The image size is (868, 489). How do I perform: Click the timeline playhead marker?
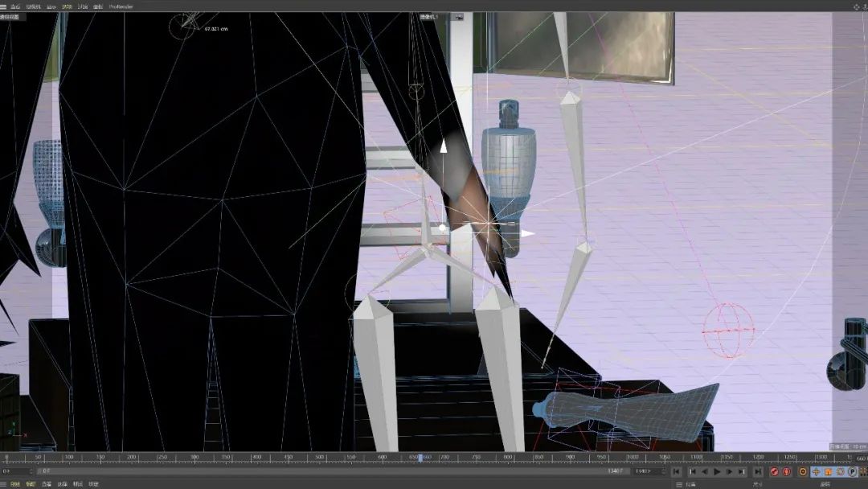point(420,458)
